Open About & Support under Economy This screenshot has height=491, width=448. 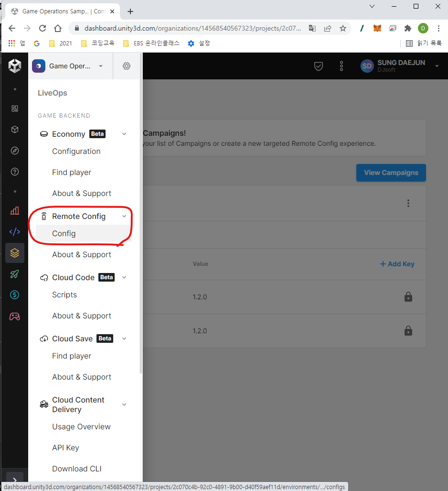[x=82, y=193]
